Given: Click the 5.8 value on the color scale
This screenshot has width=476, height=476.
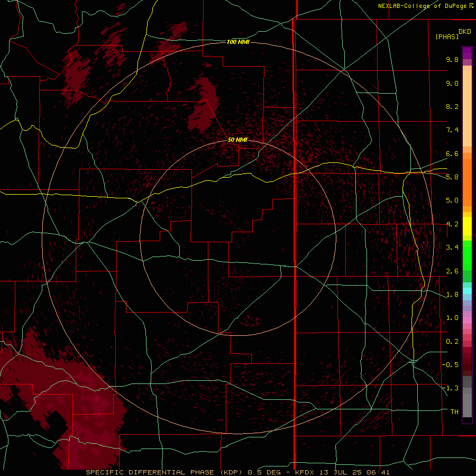Looking at the screenshot, I should coord(452,177).
